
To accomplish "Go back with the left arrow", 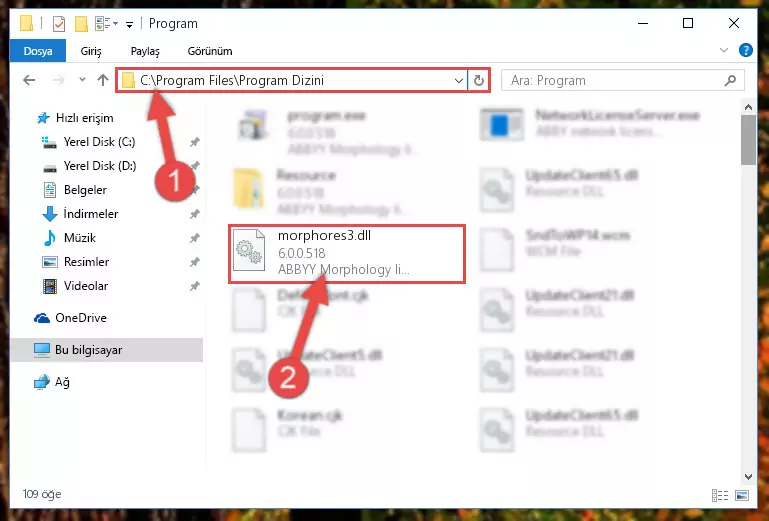I will [29, 80].
